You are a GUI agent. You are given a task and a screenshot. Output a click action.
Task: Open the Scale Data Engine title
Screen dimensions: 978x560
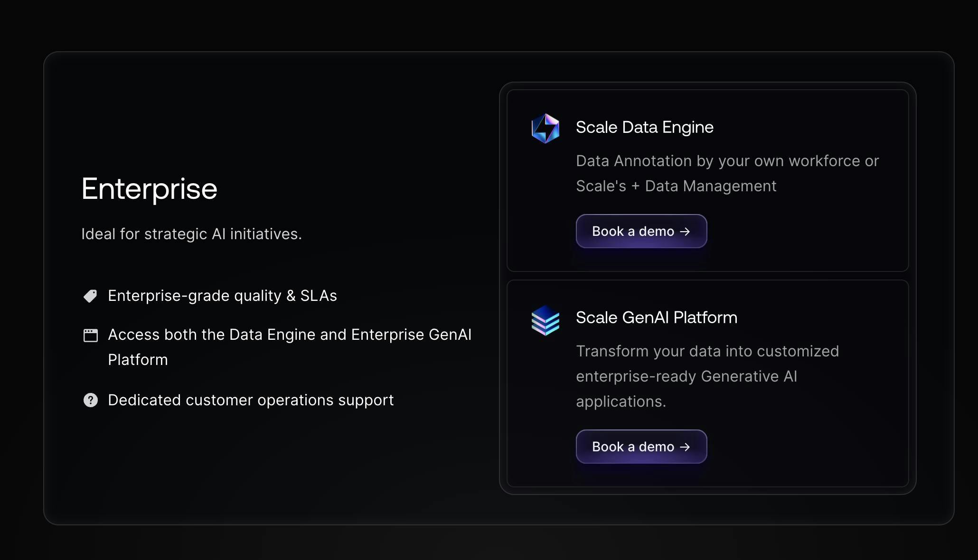coord(644,127)
